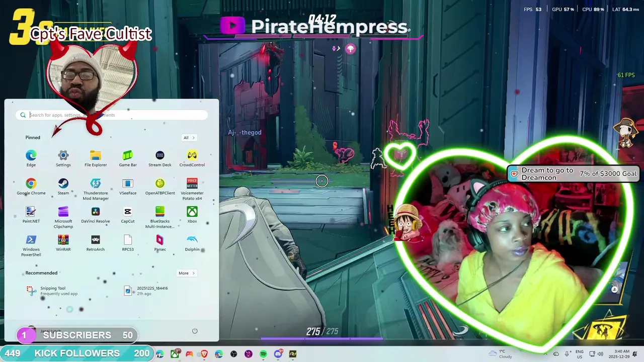
Task: Show all apps with the All button
Action: pos(189,137)
